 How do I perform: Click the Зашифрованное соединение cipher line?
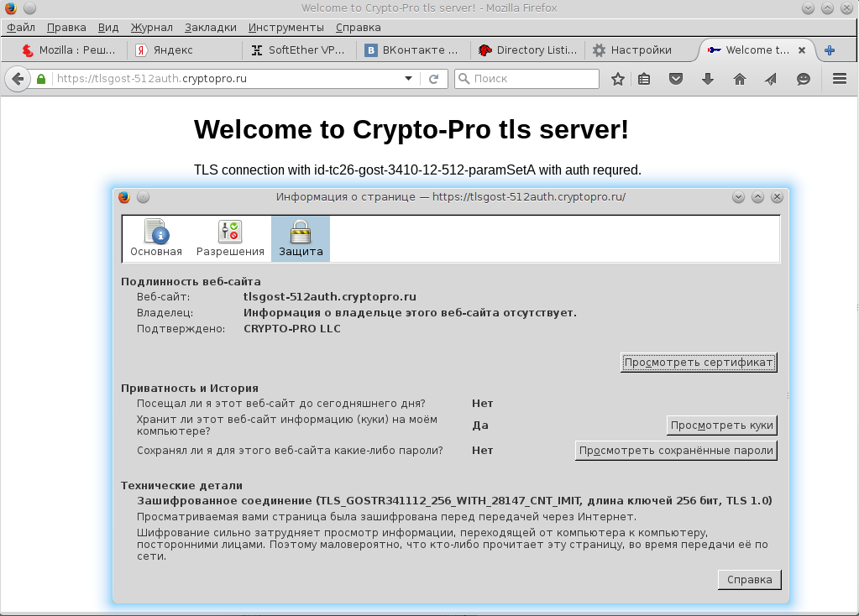tap(454, 500)
